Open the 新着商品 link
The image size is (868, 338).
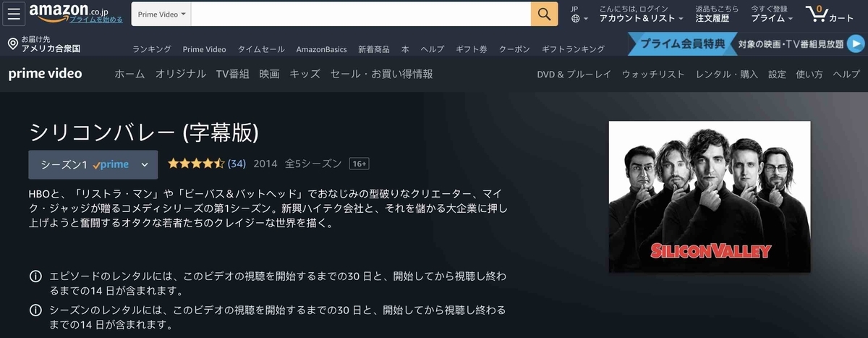[x=373, y=49]
